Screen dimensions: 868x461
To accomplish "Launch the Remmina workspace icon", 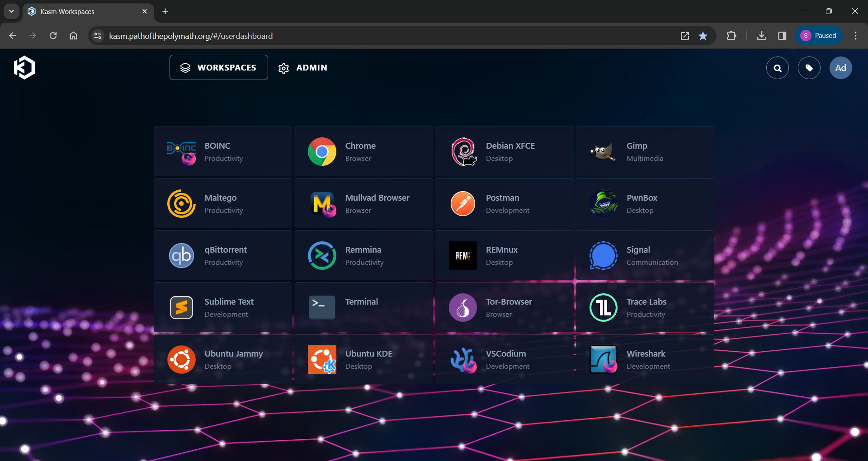I will coord(322,256).
